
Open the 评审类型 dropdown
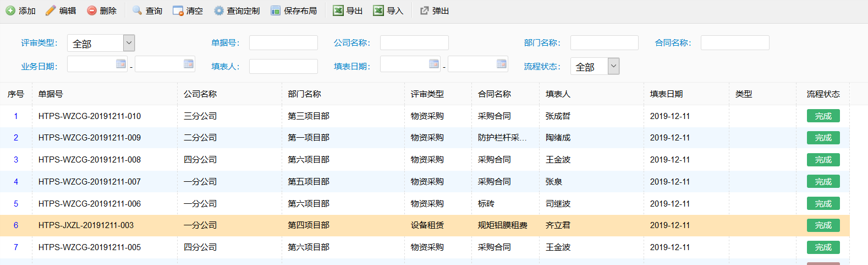point(129,43)
